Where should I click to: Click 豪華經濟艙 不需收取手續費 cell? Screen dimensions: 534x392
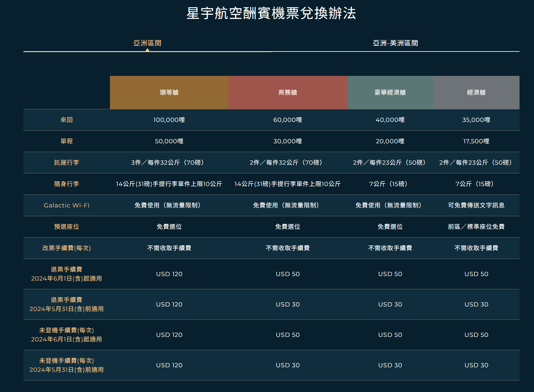[x=390, y=248]
